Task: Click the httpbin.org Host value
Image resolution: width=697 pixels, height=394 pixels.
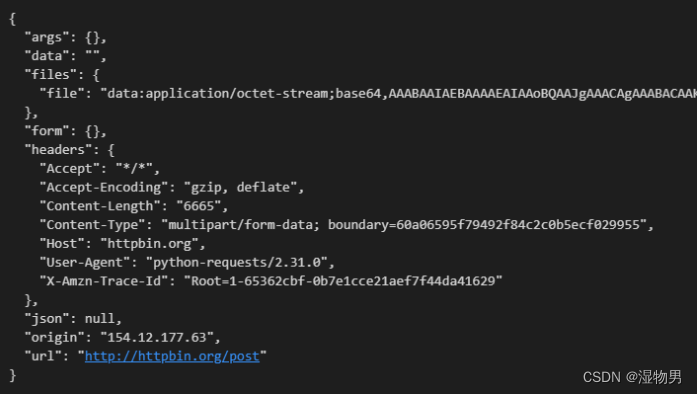Action: pos(149,244)
